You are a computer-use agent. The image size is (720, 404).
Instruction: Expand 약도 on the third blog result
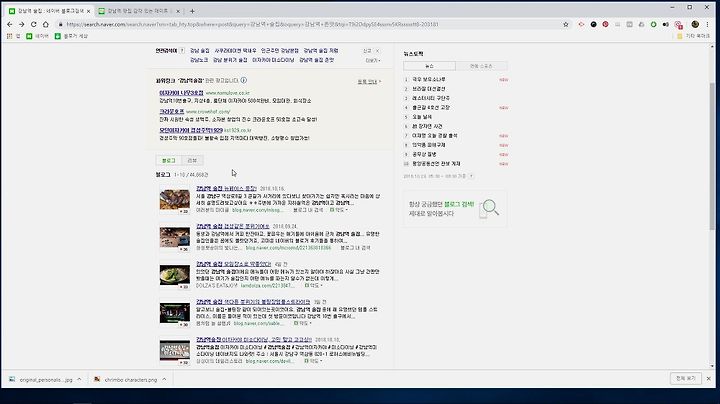pos(314,286)
